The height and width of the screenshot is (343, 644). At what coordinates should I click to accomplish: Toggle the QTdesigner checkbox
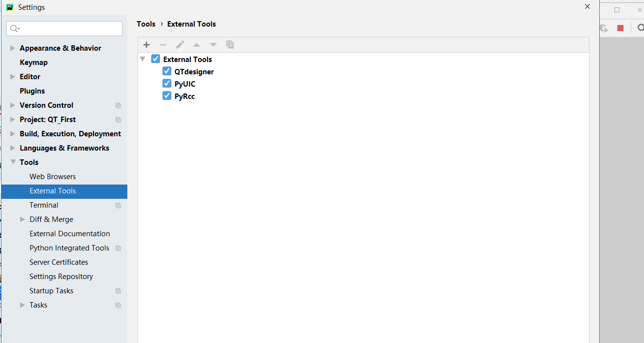tap(167, 71)
